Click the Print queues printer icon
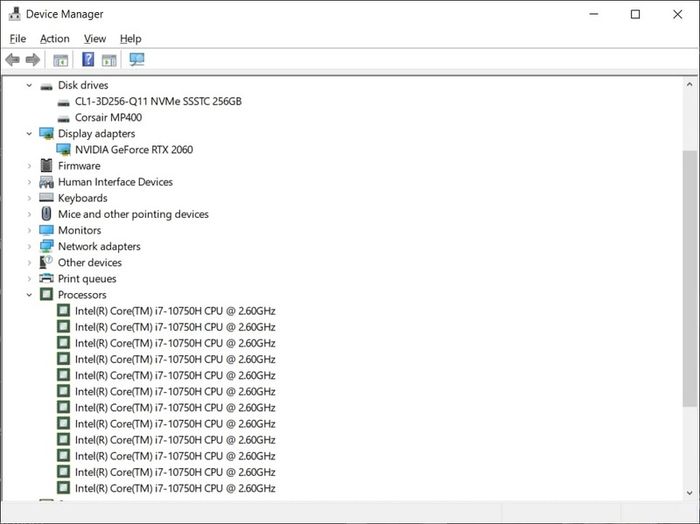Image resolution: width=700 pixels, height=524 pixels. (x=46, y=278)
